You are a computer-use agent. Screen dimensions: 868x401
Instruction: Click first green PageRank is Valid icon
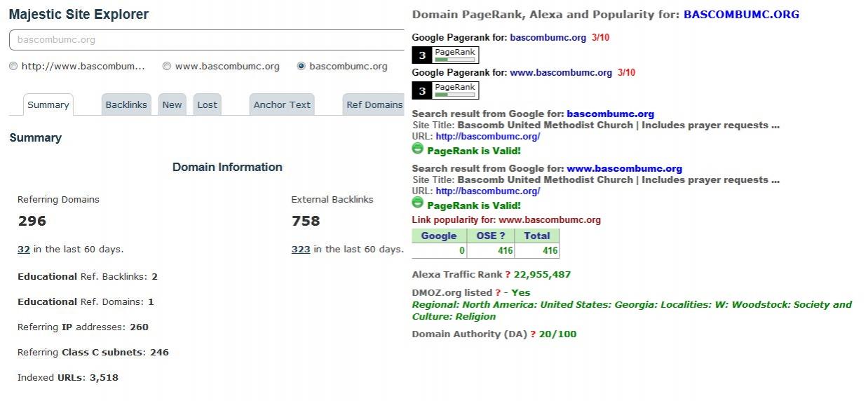(x=418, y=149)
